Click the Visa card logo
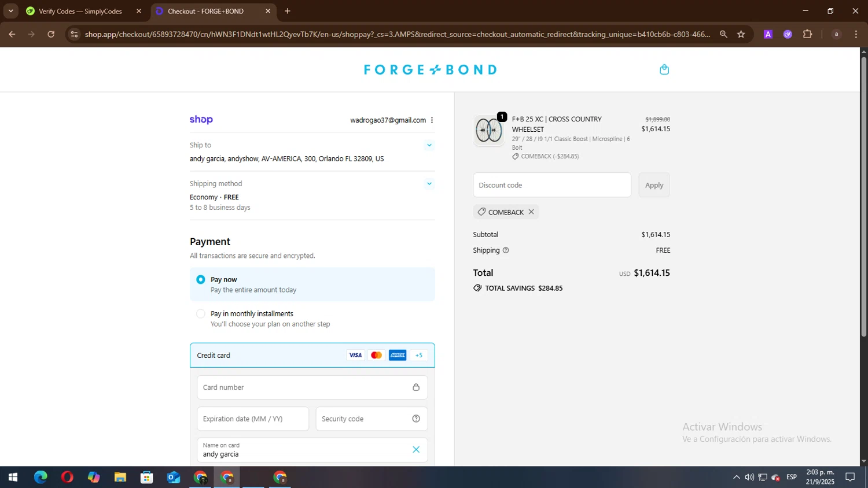 [x=355, y=355]
